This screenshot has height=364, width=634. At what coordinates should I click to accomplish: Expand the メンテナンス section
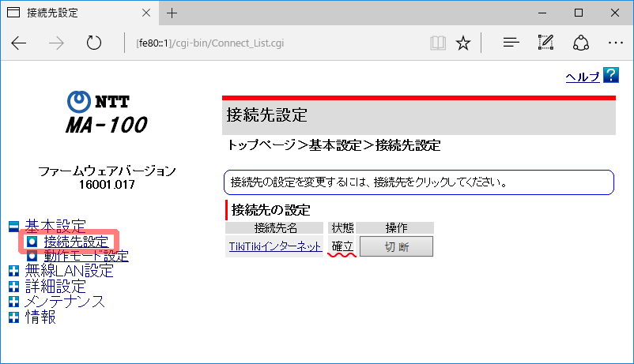(x=13, y=302)
